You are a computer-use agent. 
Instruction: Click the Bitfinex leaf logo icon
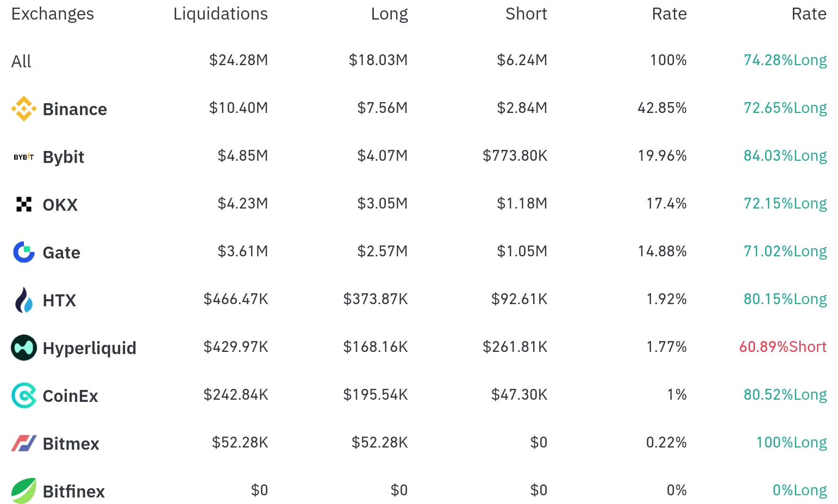[23, 491]
